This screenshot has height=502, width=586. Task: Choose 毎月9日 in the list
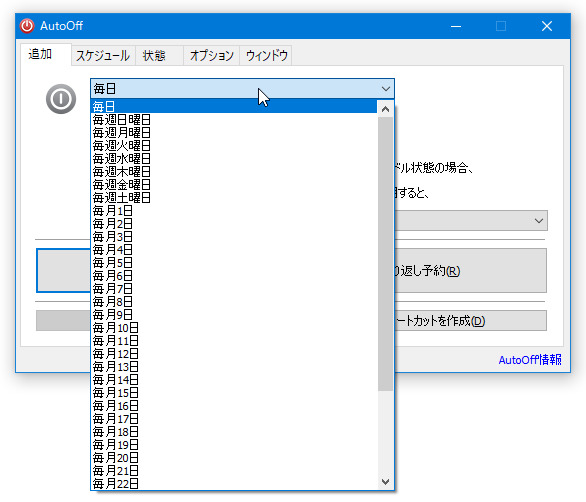(234, 315)
